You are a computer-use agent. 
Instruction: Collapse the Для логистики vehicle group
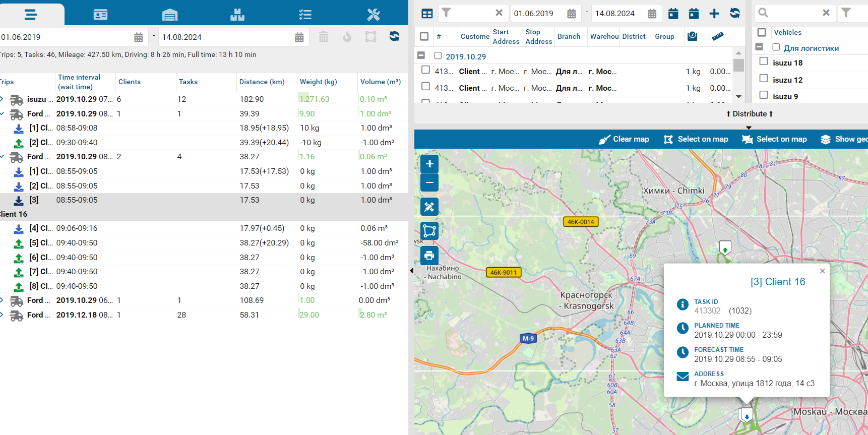coord(759,47)
